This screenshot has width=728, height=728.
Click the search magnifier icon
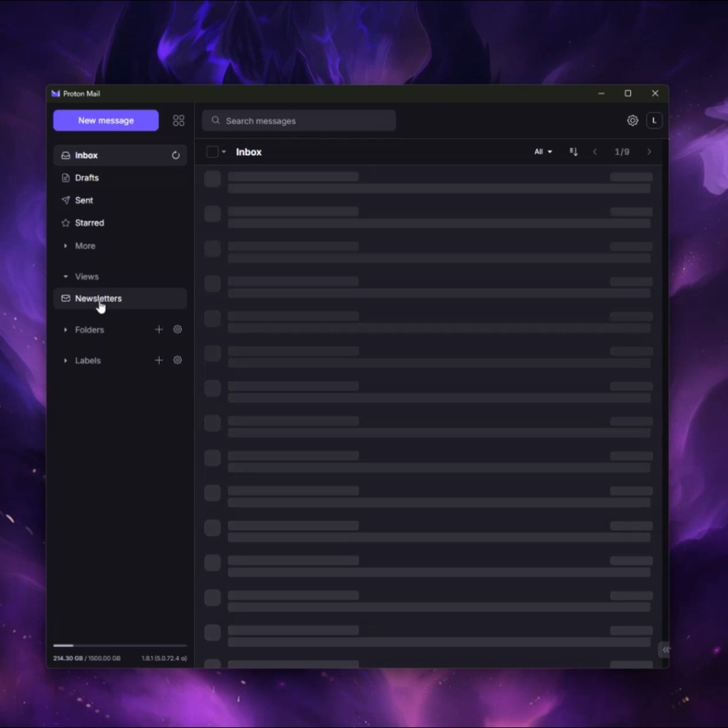click(216, 120)
